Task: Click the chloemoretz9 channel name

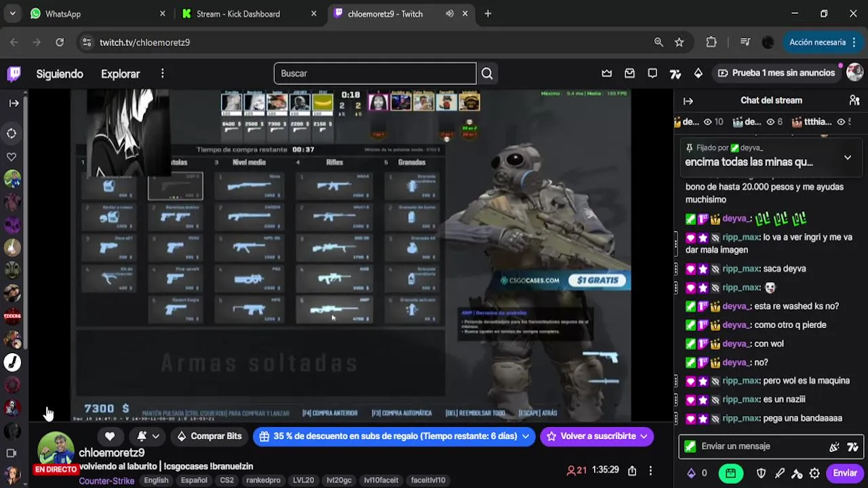Action: coord(112,453)
